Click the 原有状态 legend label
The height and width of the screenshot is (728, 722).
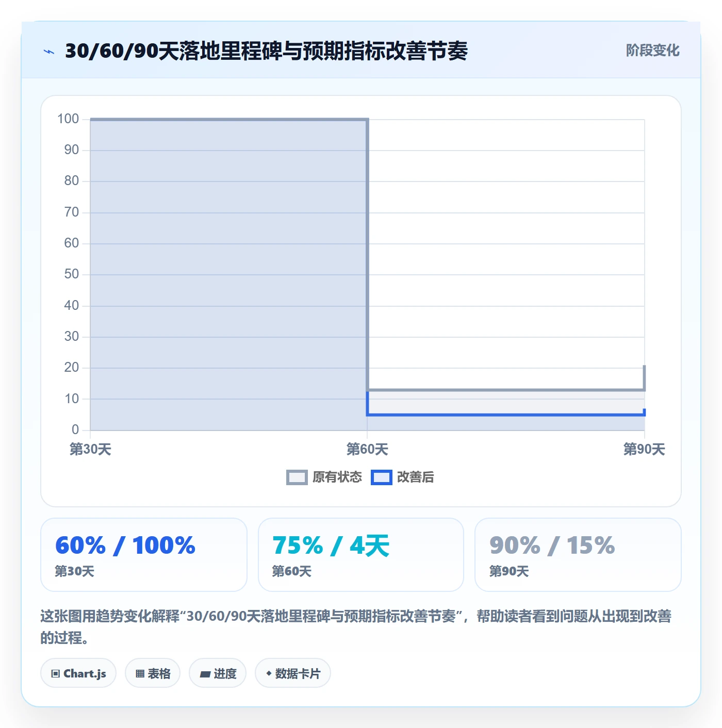point(337,477)
